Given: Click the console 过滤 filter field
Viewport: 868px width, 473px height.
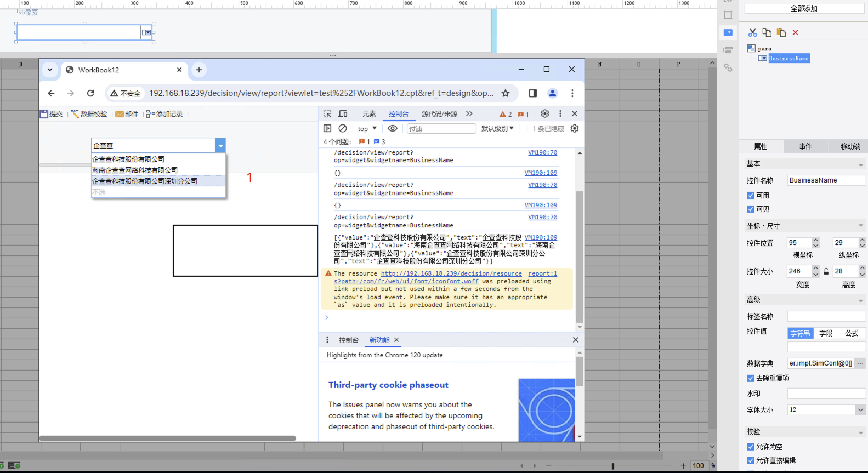Looking at the screenshot, I should pos(441,129).
